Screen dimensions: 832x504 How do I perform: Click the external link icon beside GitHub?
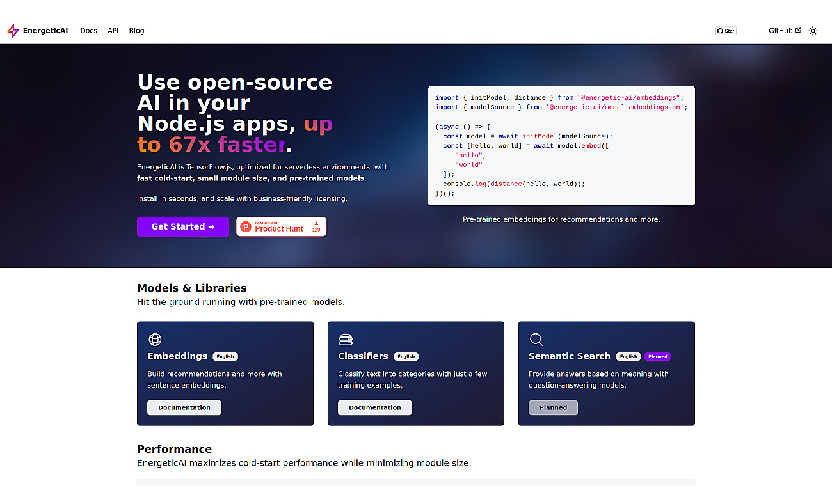coord(797,30)
